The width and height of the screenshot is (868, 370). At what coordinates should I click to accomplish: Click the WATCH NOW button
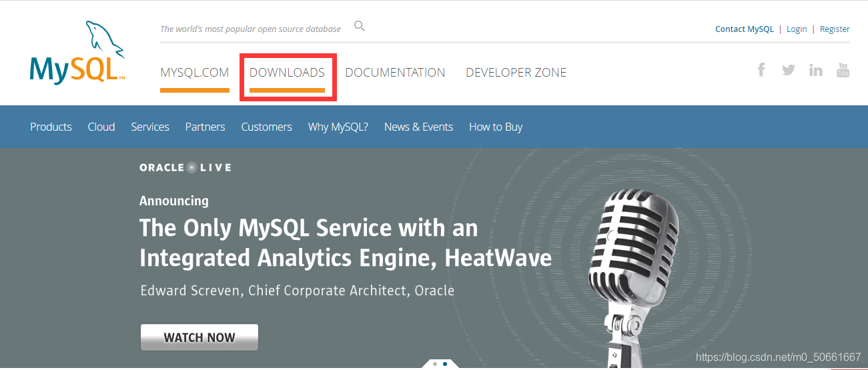click(x=199, y=337)
